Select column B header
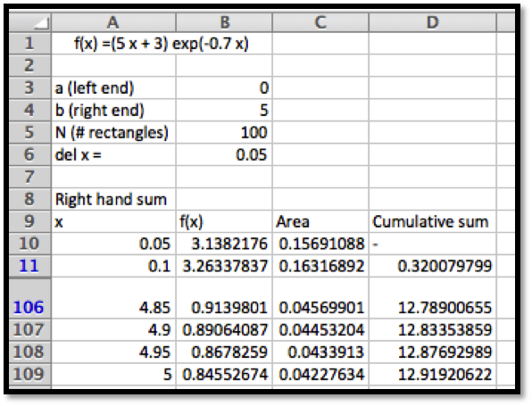Screen dimensions: 532x406 [x=224, y=22]
